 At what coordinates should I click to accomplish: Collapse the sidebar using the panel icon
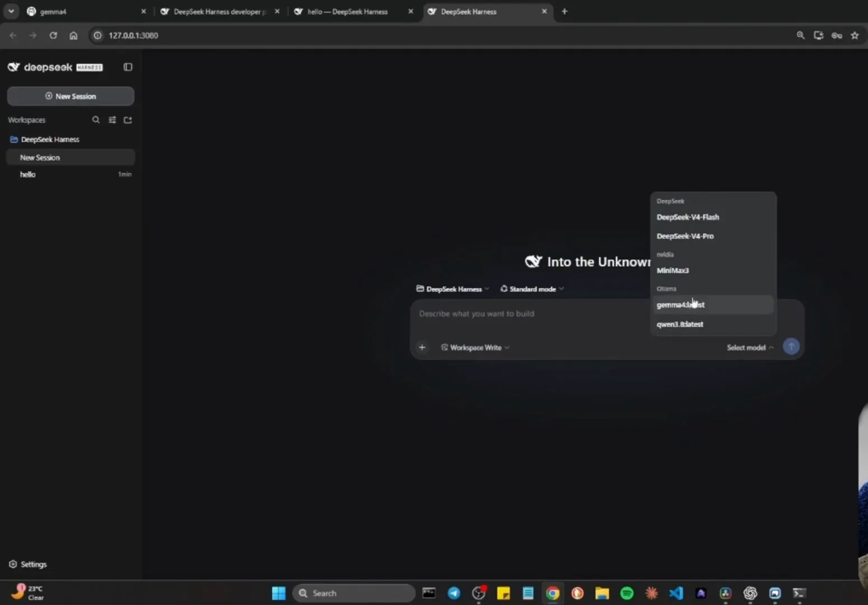point(128,67)
